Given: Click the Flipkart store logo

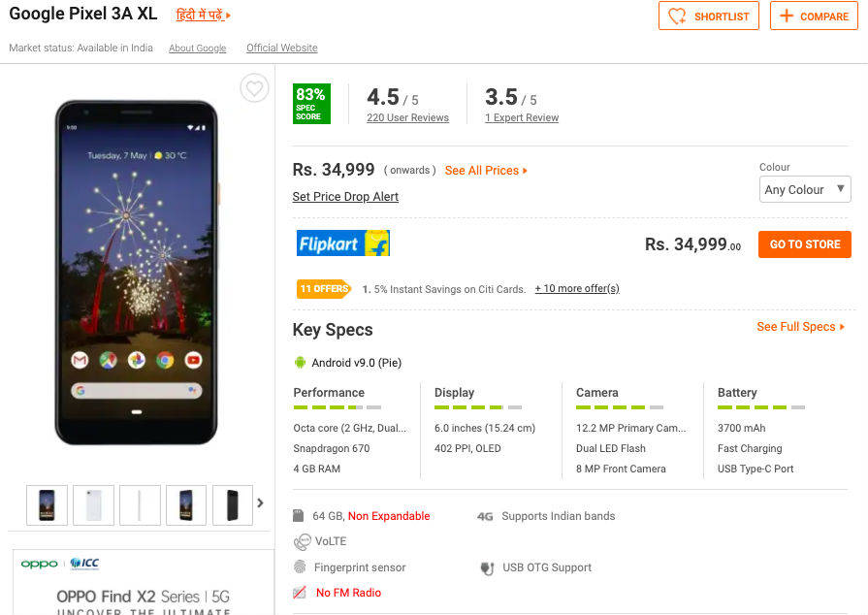Looking at the screenshot, I should [x=342, y=243].
